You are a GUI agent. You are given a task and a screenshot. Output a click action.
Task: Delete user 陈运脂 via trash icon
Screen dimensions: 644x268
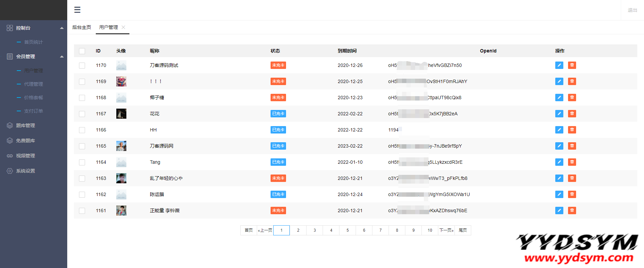pyautogui.click(x=572, y=194)
